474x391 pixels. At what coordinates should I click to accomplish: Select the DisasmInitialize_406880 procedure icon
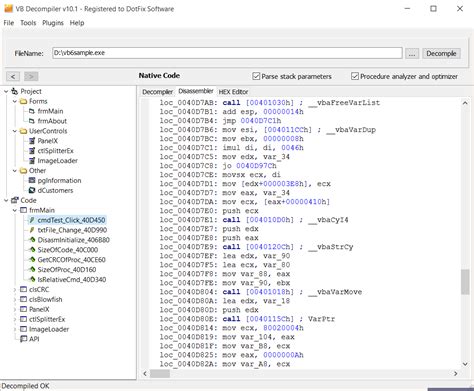tap(32, 240)
